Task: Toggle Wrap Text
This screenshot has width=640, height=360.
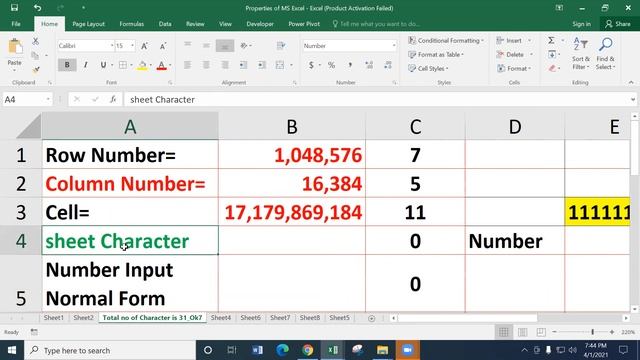Action: (281, 45)
